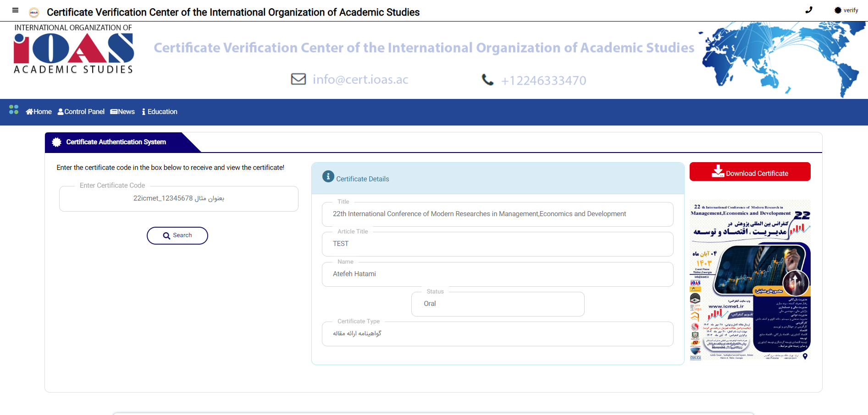
Task: Click the Enter Certificate Code field
Action: 179,198
